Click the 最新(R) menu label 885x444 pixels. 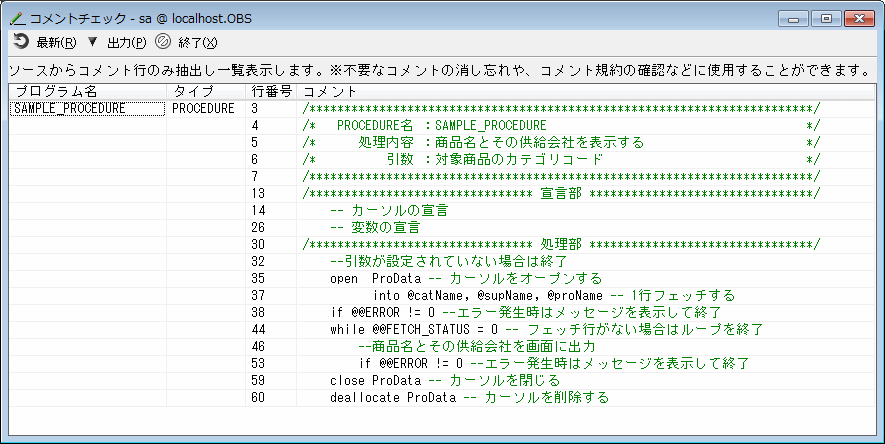click(x=56, y=42)
